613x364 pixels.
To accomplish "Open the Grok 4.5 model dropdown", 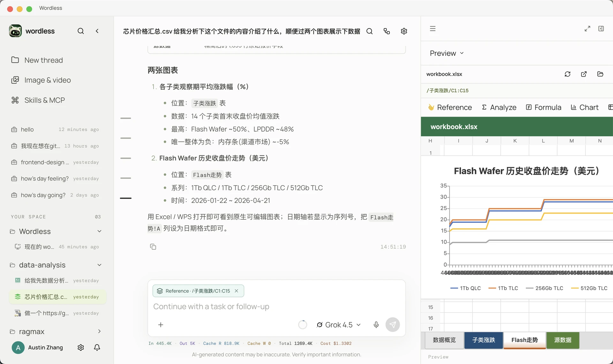I will point(339,325).
